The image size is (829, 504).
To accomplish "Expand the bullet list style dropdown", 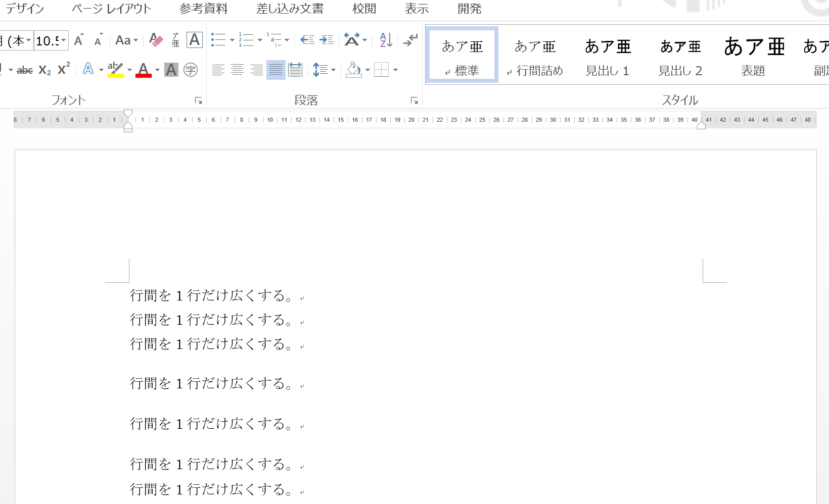I will pos(232,40).
